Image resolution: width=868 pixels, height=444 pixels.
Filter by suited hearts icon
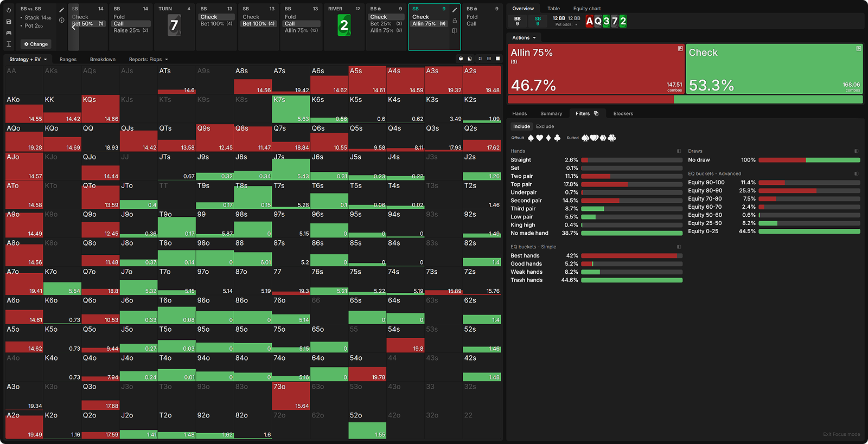click(x=594, y=138)
